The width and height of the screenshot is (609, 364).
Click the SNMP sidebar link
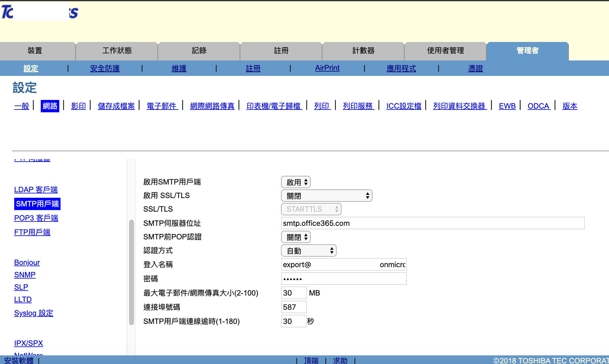point(25,275)
